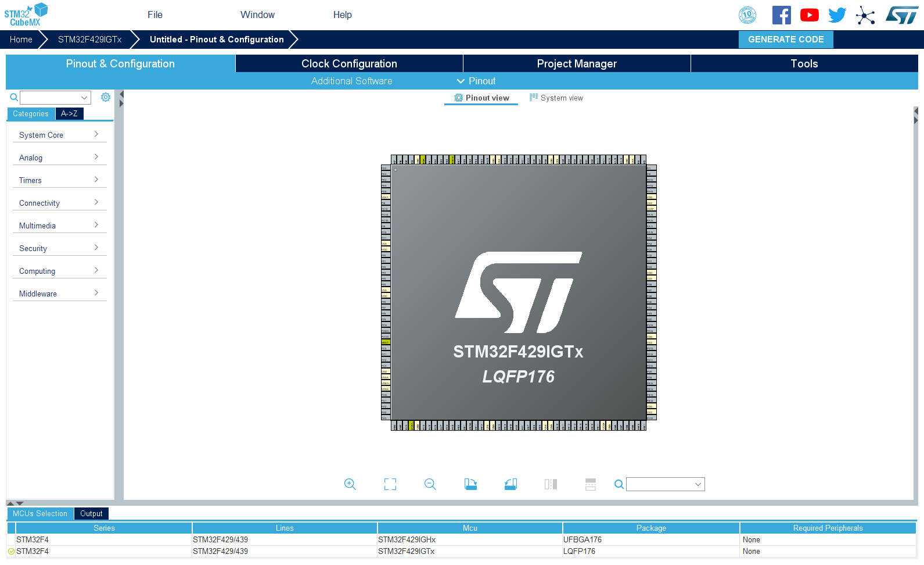
Task: Open the YouTube channel icon
Action: [810, 15]
